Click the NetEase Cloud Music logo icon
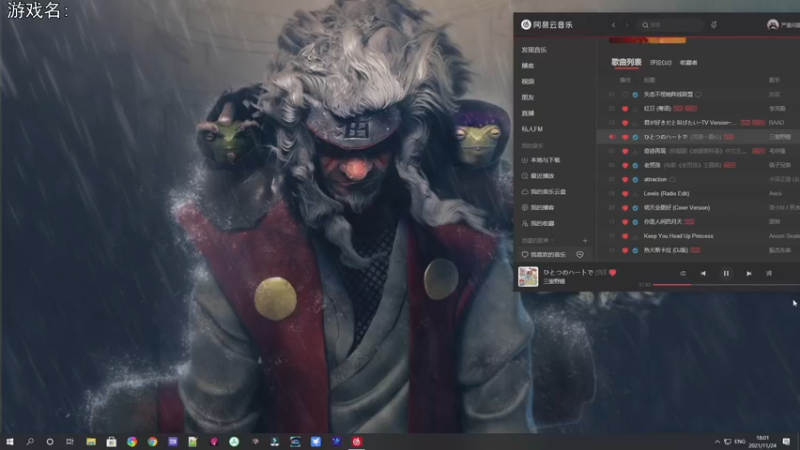Screen dimensions: 800x450 click(x=526, y=24)
